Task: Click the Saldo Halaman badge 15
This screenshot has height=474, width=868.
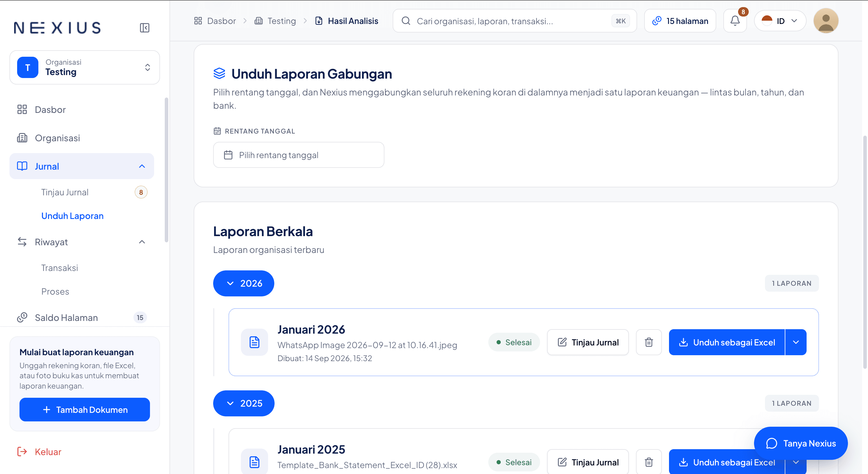Action: (x=140, y=317)
